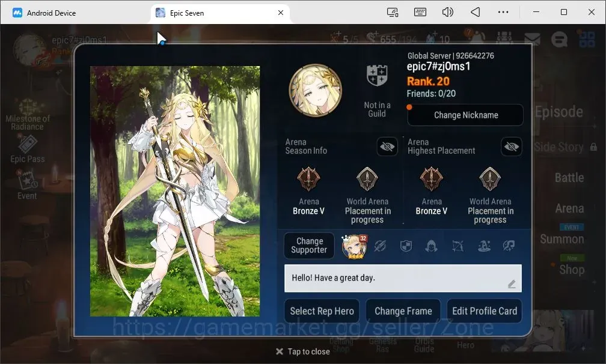Open Shop in the background menu

tap(572, 270)
